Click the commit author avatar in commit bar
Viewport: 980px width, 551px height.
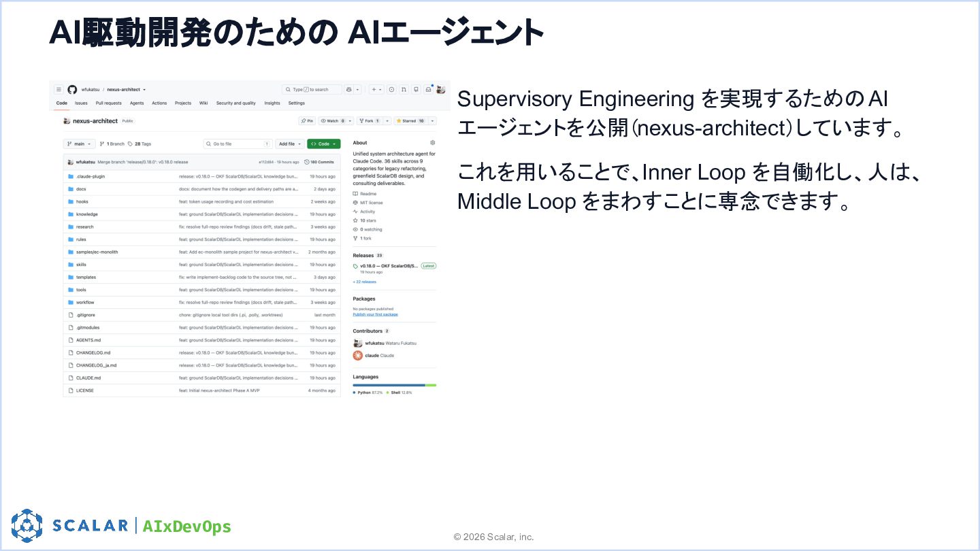click(70, 162)
